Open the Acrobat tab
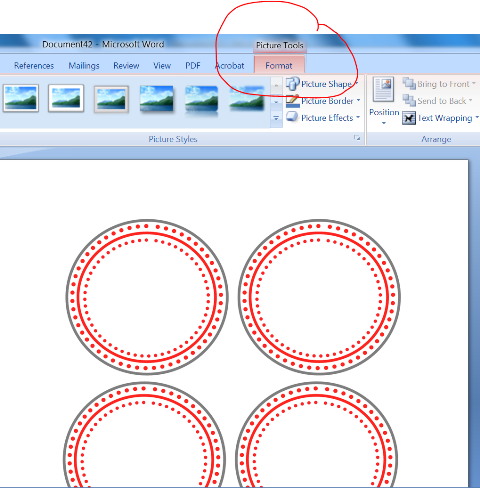Viewport: 480px width, 488px height. click(x=230, y=66)
